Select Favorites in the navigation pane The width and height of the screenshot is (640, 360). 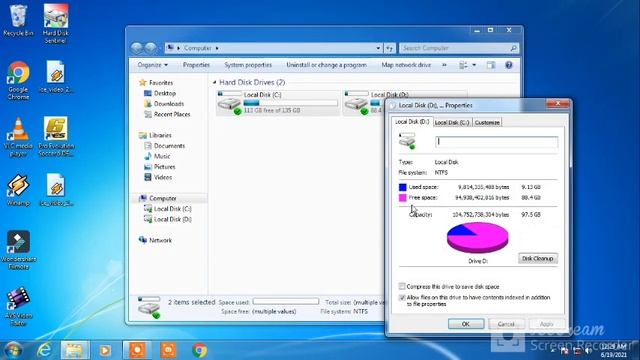pyautogui.click(x=161, y=82)
